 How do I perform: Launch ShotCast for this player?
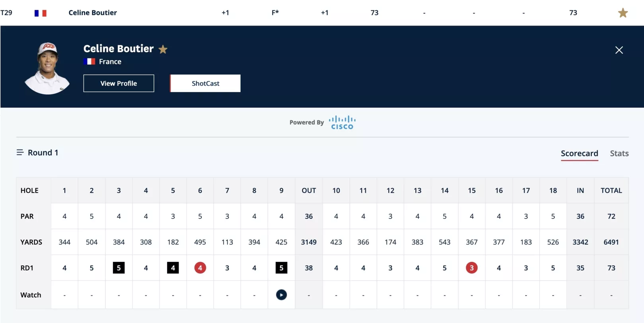[205, 83]
